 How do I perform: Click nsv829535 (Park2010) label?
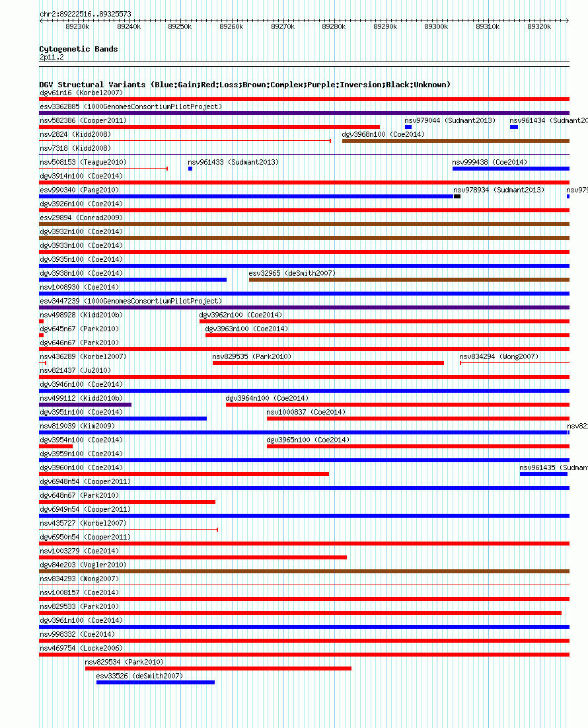(x=252, y=358)
